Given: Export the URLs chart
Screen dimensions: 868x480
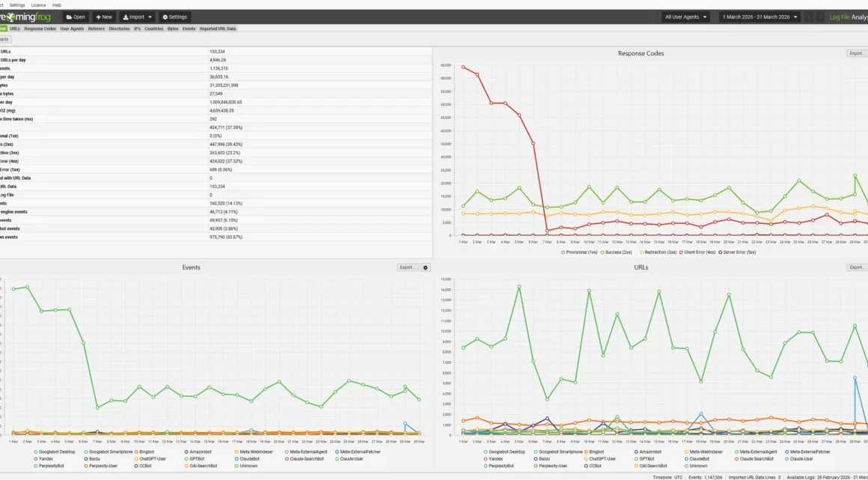Looking at the screenshot, I should [857, 267].
